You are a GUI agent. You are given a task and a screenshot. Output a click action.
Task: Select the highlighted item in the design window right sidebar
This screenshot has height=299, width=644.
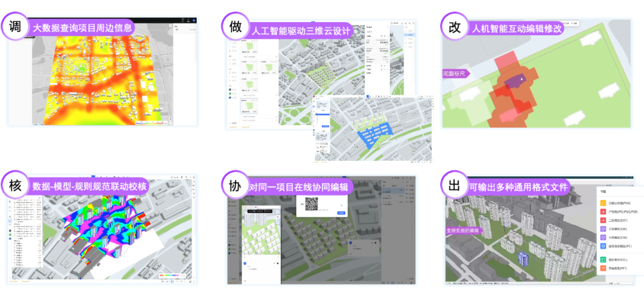click(x=410, y=35)
